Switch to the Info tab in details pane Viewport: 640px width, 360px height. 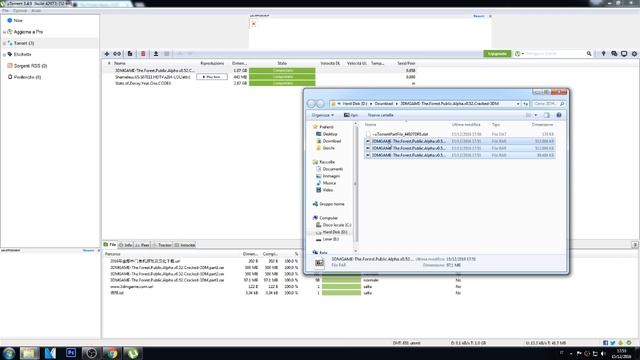pos(126,245)
